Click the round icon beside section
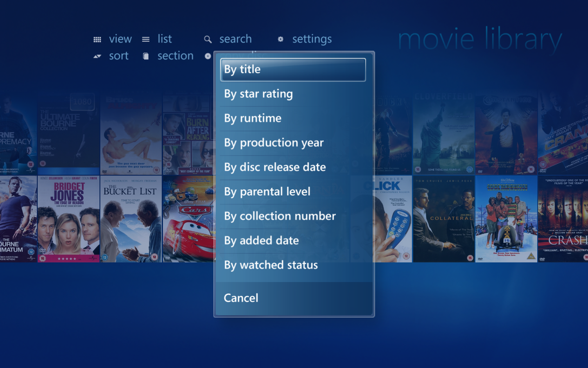The height and width of the screenshot is (368, 588). 208,56
